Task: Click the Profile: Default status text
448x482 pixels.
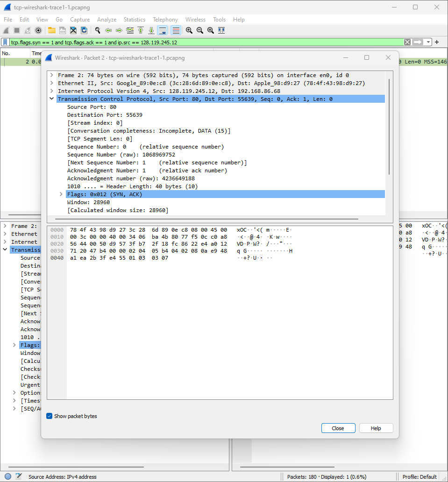Action: tap(420, 476)
